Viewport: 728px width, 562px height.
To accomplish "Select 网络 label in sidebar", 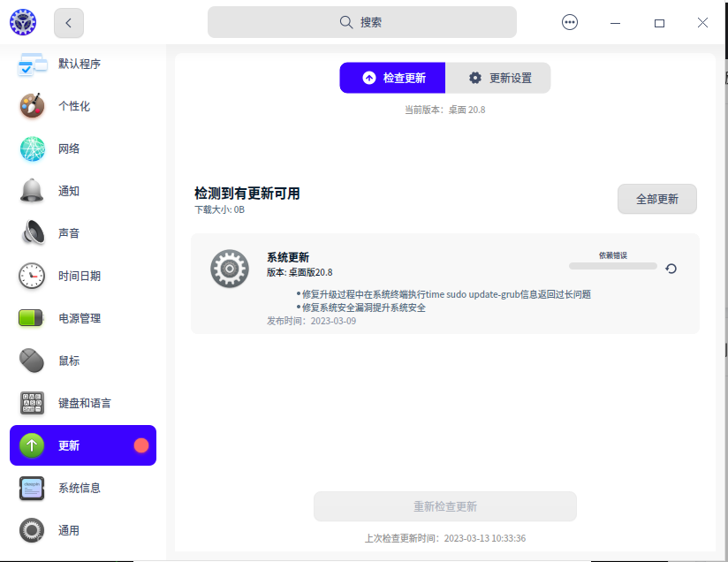I will (69, 148).
